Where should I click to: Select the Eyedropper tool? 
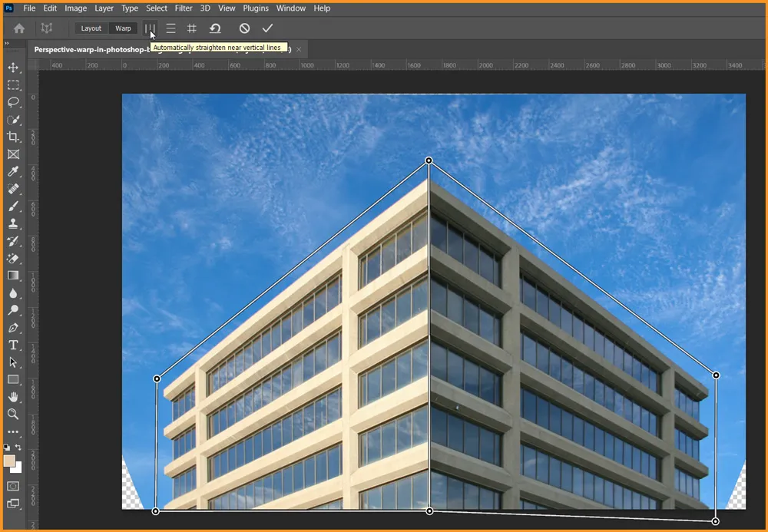[13, 172]
